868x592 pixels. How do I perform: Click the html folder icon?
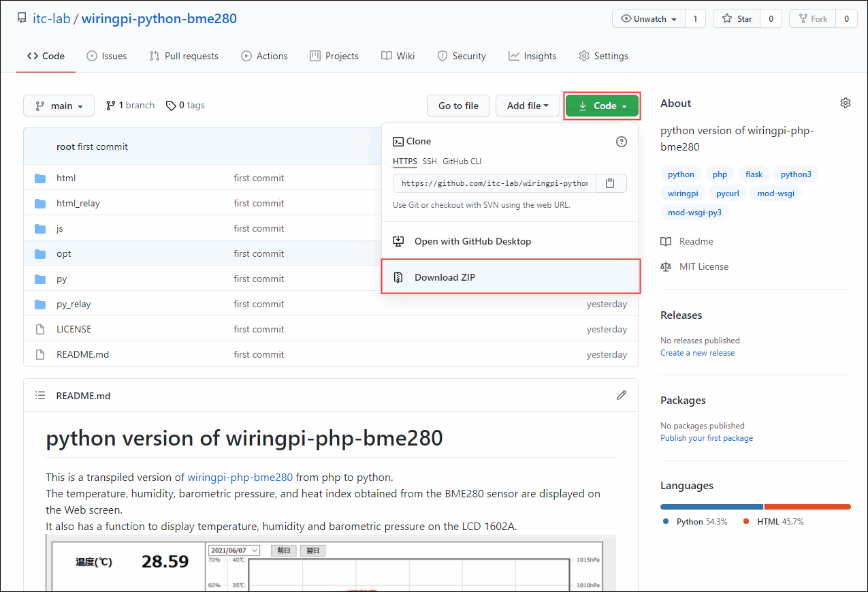[40, 178]
